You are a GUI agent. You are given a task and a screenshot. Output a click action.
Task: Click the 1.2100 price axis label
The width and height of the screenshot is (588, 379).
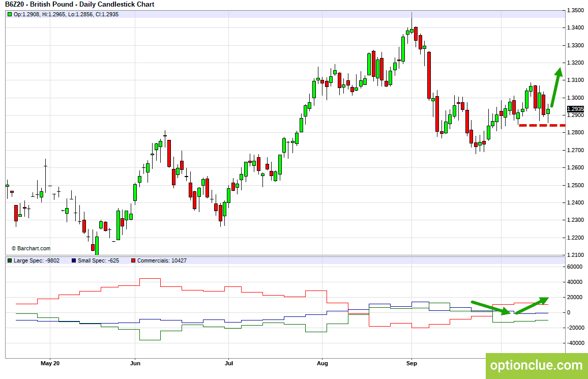pyautogui.click(x=576, y=255)
